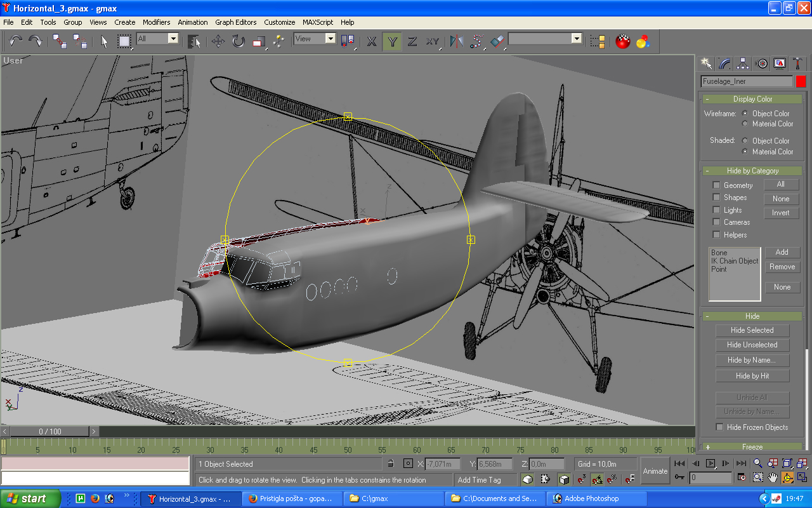Image resolution: width=812 pixels, height=508 pixels.
Task: Click the Hide Unselected button
Action: coord(752,345)
